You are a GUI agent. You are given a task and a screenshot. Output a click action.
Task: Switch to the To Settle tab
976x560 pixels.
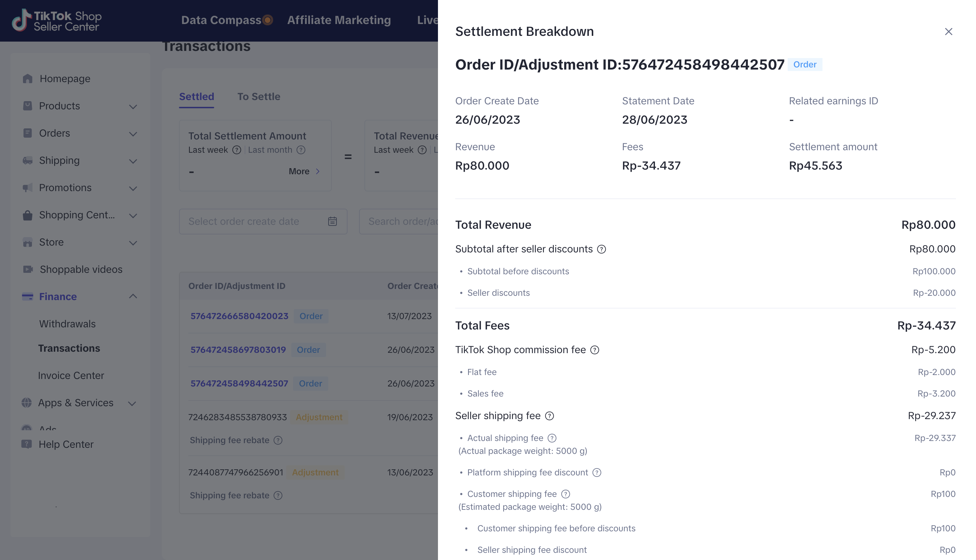tap(259, 96)
